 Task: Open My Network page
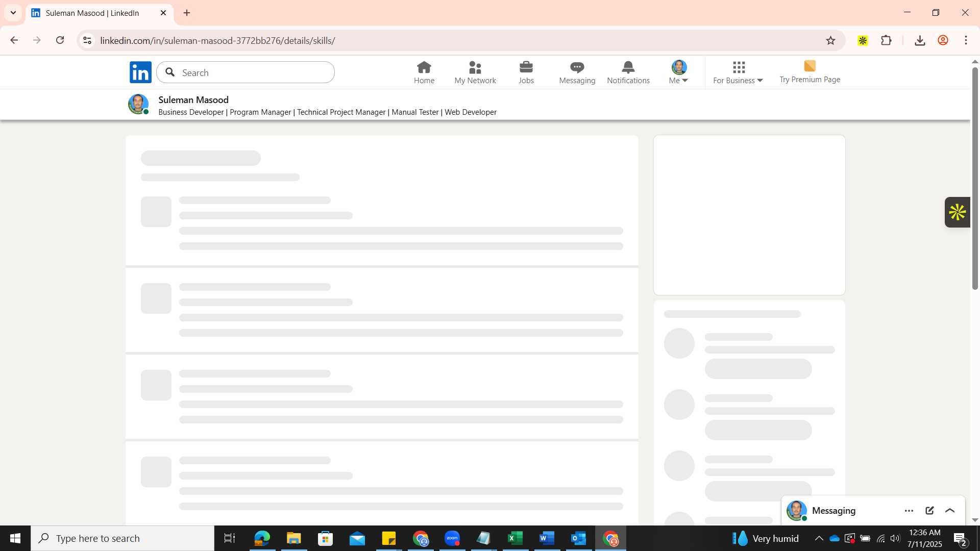point(475,72)
